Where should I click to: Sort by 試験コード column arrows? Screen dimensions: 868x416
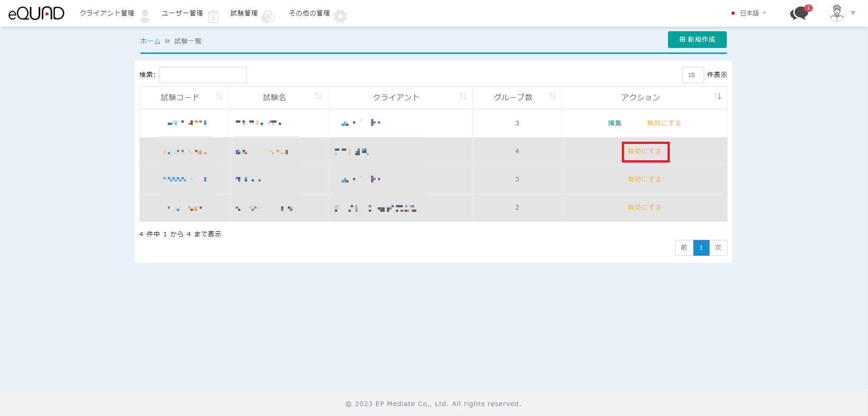point(219,96)
